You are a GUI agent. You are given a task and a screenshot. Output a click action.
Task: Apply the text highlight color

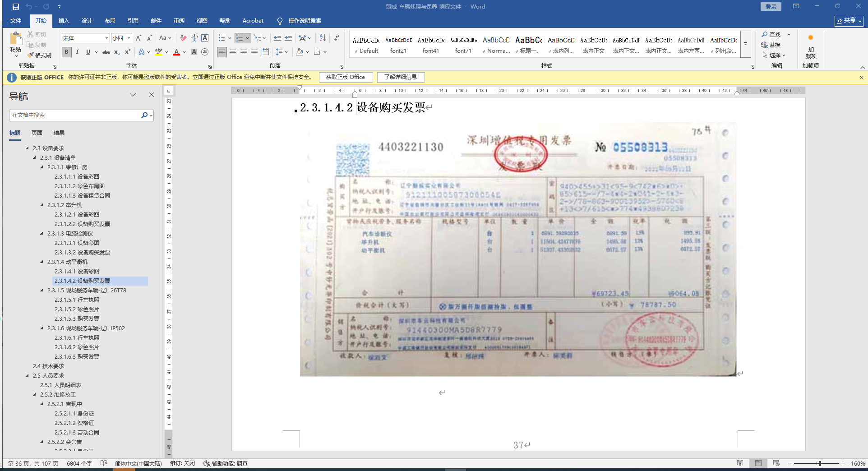[159, 52]
